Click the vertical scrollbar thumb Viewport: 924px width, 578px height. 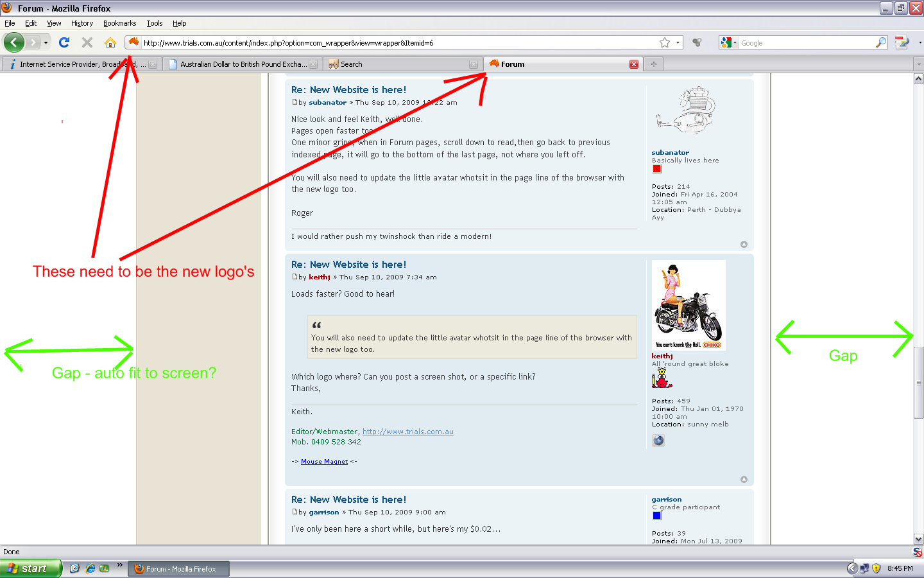[x=918, y=382]
